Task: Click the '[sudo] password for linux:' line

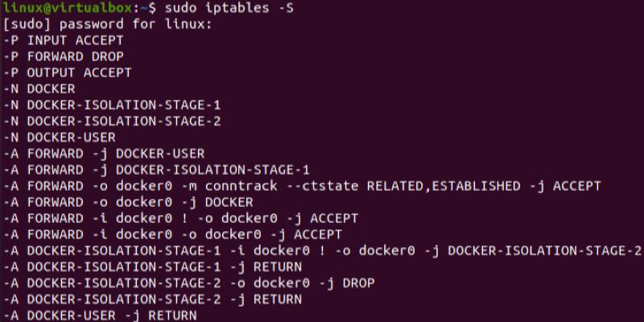Action: [x=108, y=24]
